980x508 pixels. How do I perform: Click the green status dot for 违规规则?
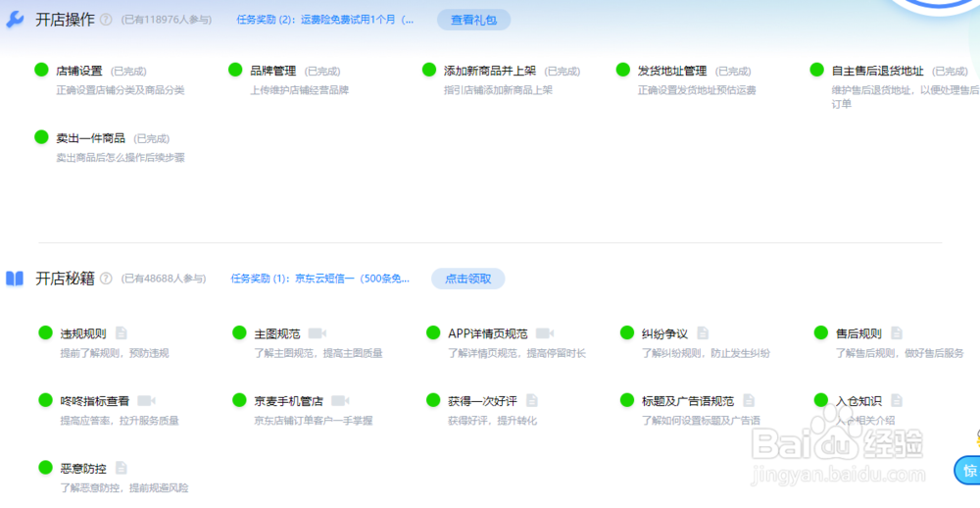click(45, 332)
